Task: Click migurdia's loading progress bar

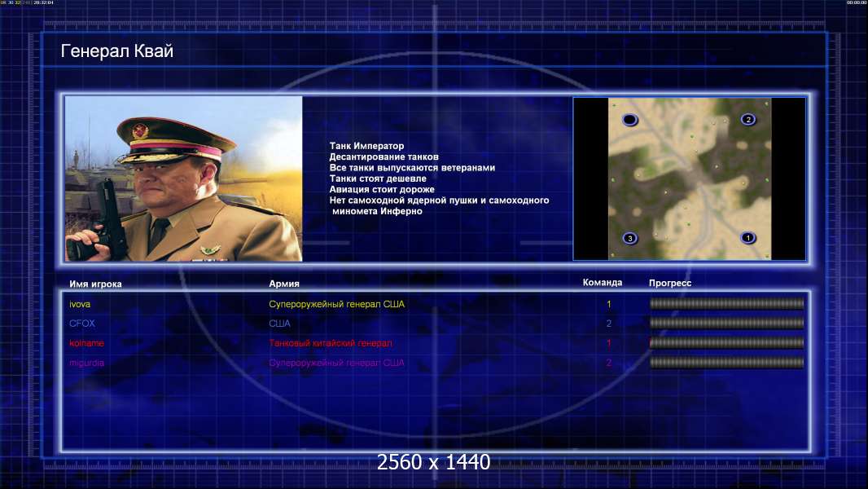Action: (726, 363)
